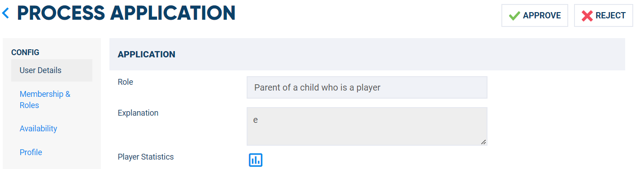This screenshot has height=169, width=644.
Task: Click the Role field showing Parent of a child
Action: click(x=367, y=87)
